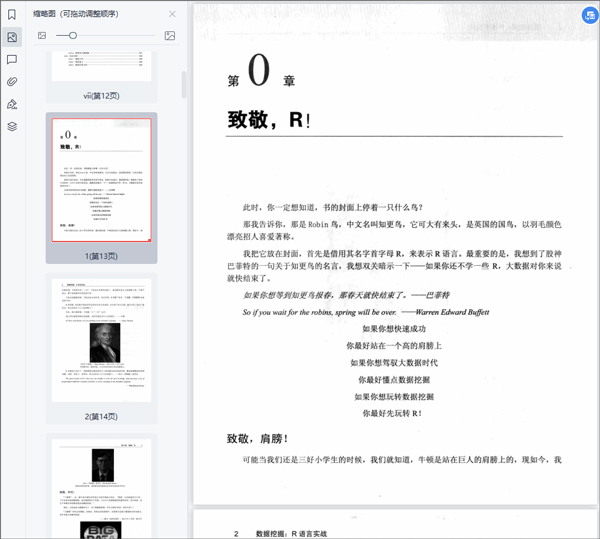The width and height of the screenshot is (600, 539).
Task: Click the italic Chinese Buffett quote line
Action: point(346,295)
